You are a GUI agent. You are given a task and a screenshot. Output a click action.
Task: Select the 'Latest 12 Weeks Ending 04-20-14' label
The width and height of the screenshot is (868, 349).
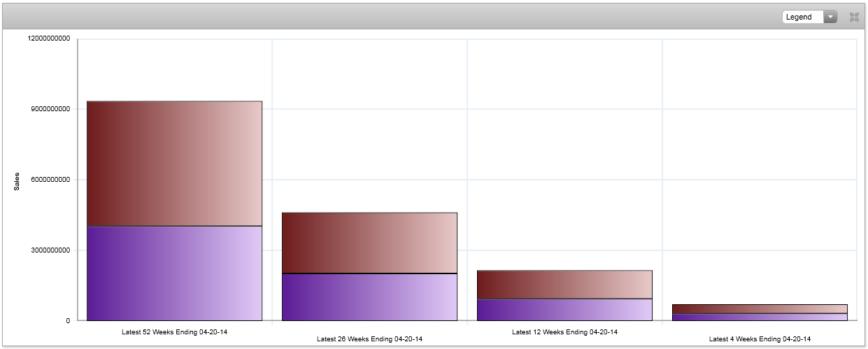point(564,332)
